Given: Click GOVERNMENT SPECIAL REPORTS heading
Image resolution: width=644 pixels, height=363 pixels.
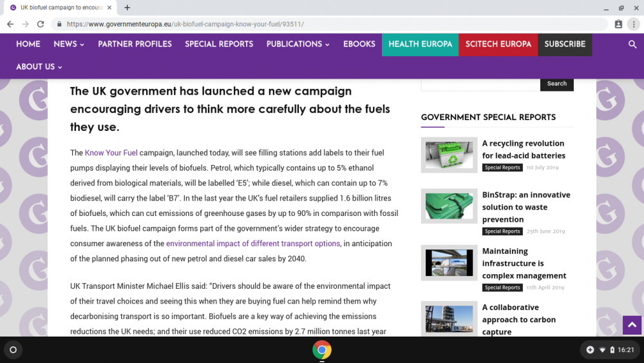Looking at the screenshot, I should (488, 117).
